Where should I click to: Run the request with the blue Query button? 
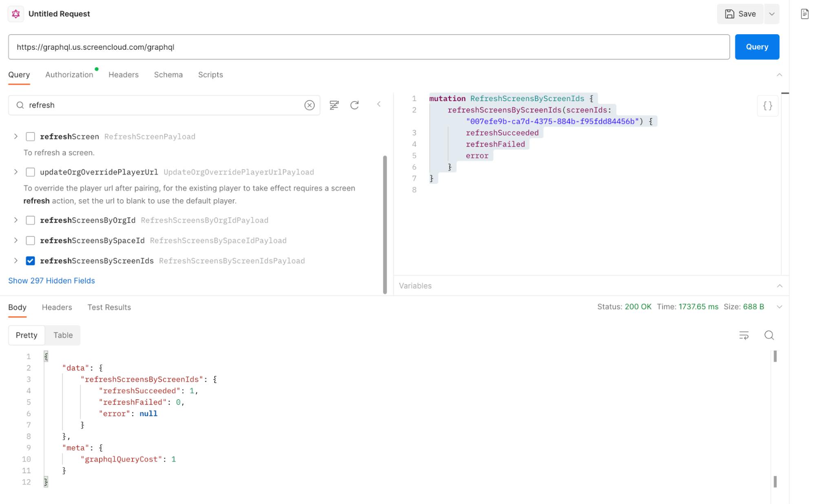click(x=757, y=47)
